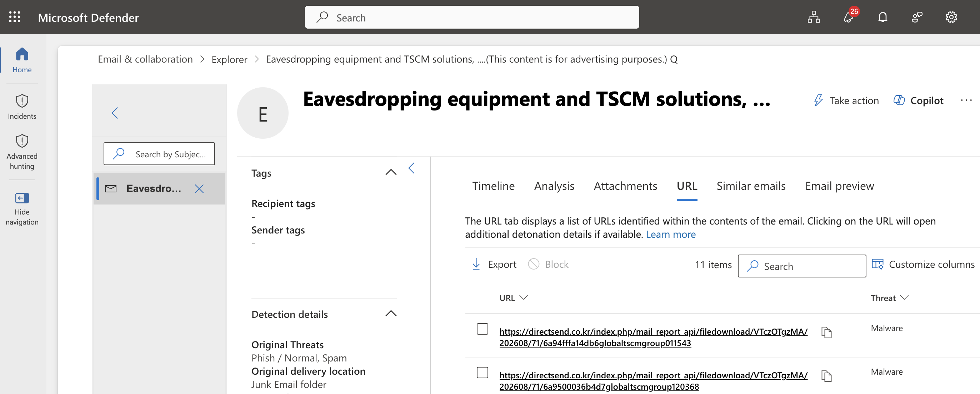Click second row 'Malware' threat cell
The width and height of the screenshot is (980, 394).
(886, 372)
